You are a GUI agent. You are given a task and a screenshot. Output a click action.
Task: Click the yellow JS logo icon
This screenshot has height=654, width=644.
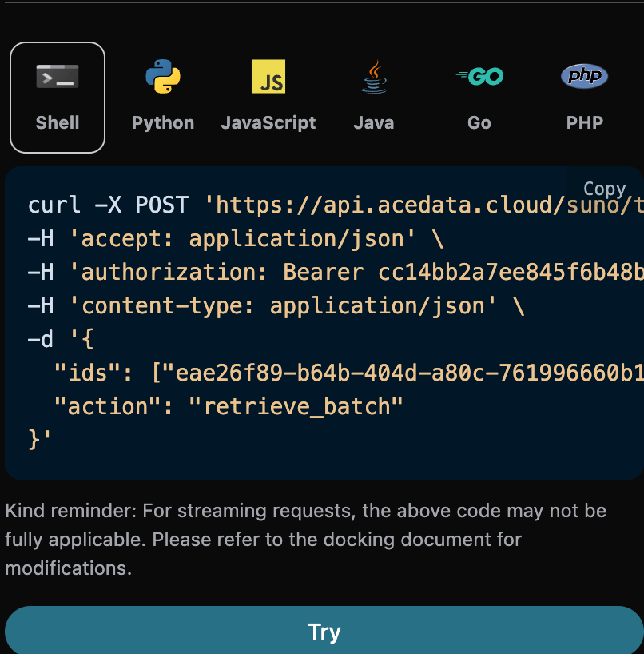click(x=268, y=77)
